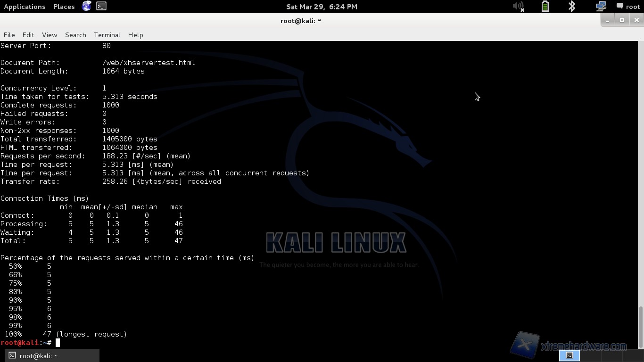644x362 pixels.
Task: Check the battery status indicator
Action: click(x=545, y=6)
